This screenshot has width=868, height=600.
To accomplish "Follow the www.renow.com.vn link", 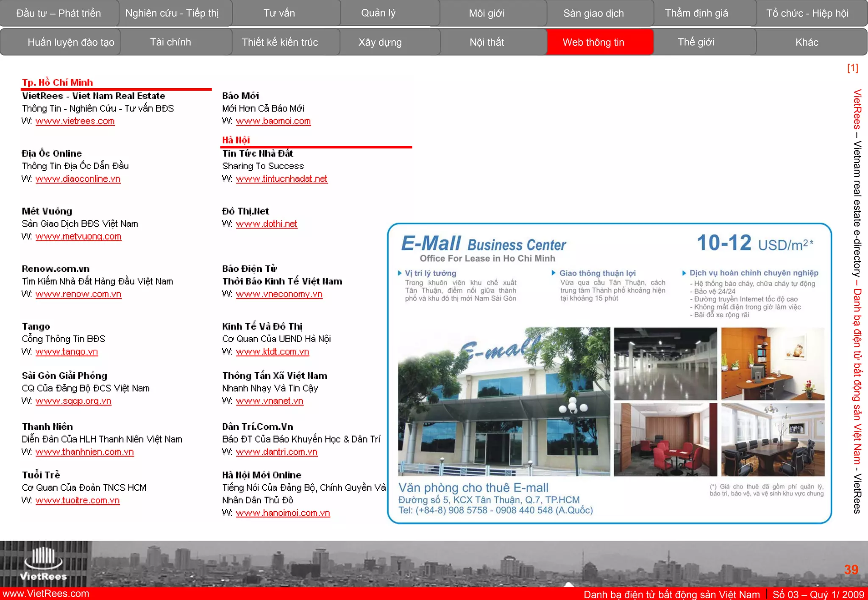I will (x=78, y=294).
